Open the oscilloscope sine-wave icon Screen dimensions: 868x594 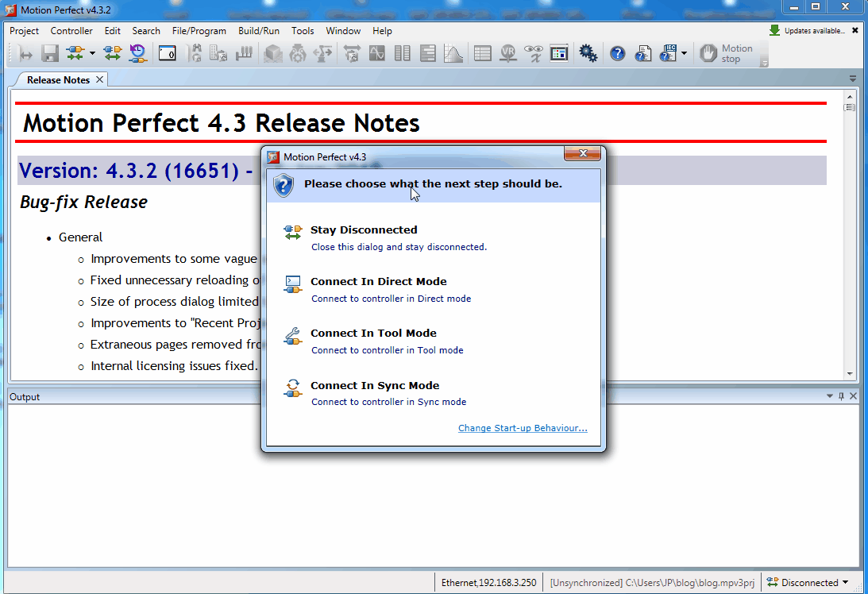click(x=377, y=54)
